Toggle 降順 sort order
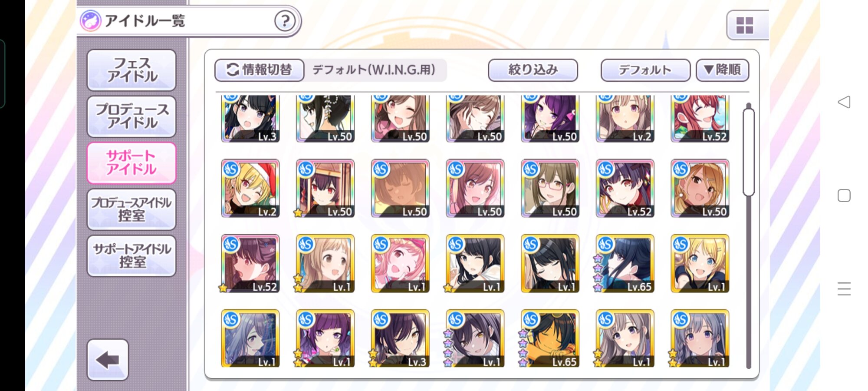This screenshot has width=868, height=391. coord(723,70)
